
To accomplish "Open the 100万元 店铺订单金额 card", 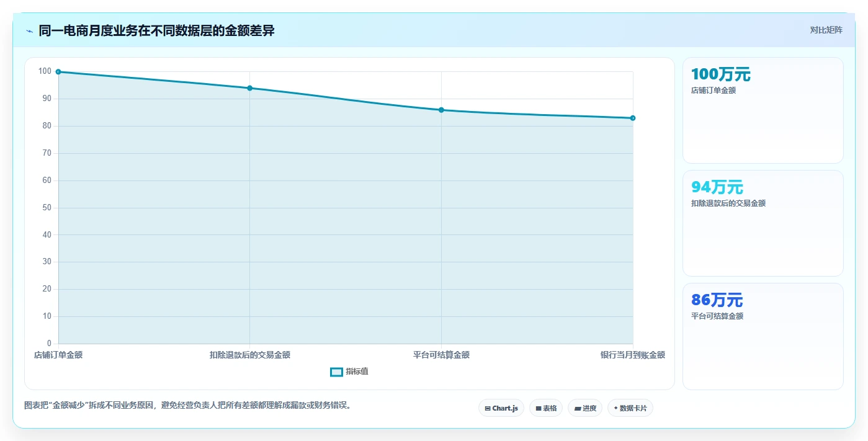I will pos(763,110).
